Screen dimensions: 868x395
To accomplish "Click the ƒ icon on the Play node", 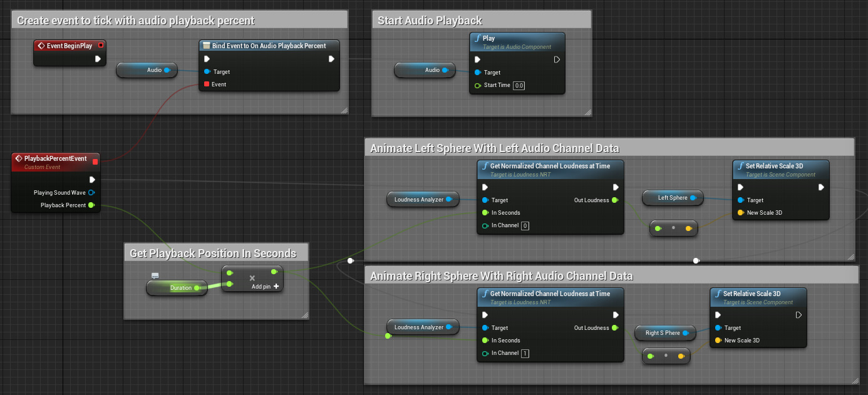I will 477,38.
